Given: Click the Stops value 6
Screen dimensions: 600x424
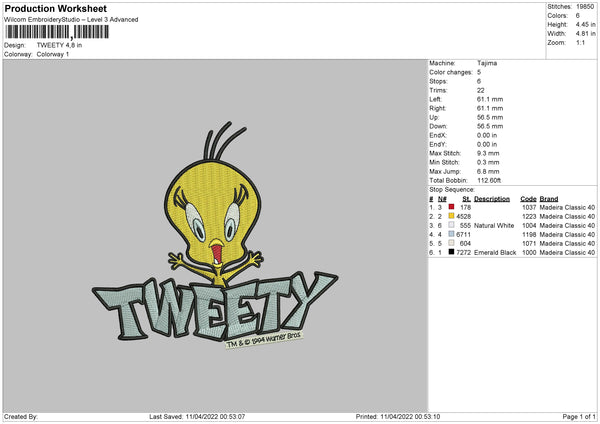Looking at the screenshot, I should pyautogui.click(x=479, y=81).
